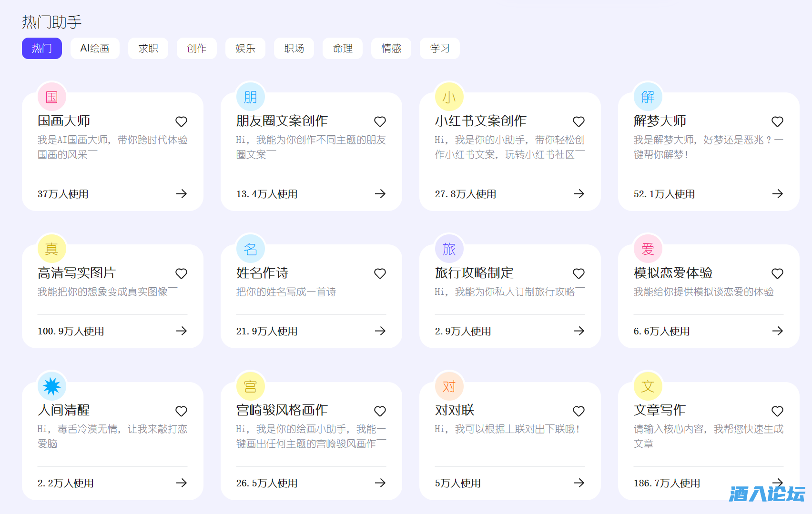Screen dimensions: 812x514
Task: Click the 国画大师 description text
Action: tap(112, 147)
